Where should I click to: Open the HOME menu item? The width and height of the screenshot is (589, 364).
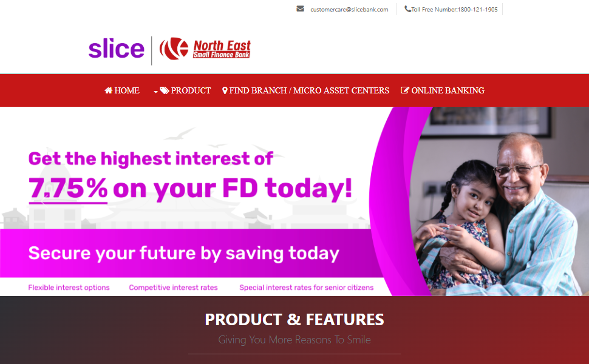pos(122,90)
